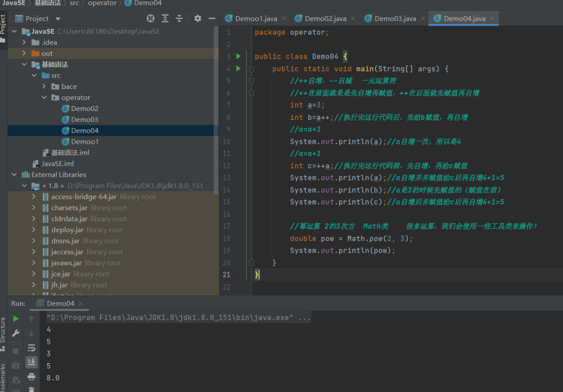563x392 pixels.
Task: Click the Expand All icon in Project panel
Action: pyautogui.click(x=165, y=19)
